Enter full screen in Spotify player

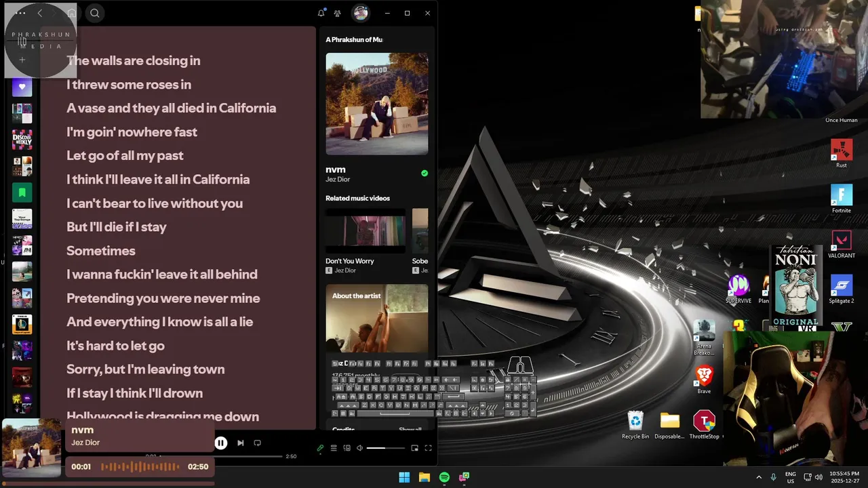coord(428,448)
